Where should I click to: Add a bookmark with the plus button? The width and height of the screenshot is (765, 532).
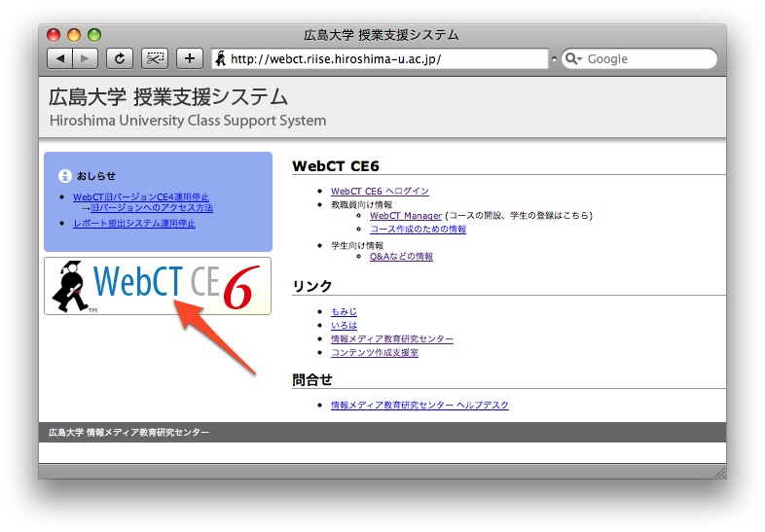(190, 59)
